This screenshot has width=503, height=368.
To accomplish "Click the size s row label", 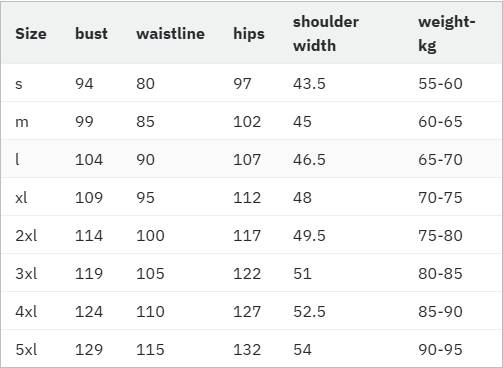I will point(19,84).
